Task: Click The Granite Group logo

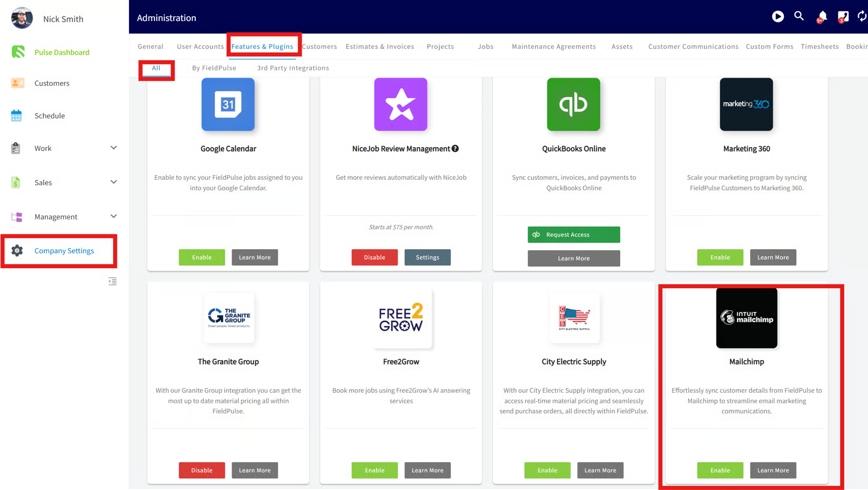Action: pos(228,318)
